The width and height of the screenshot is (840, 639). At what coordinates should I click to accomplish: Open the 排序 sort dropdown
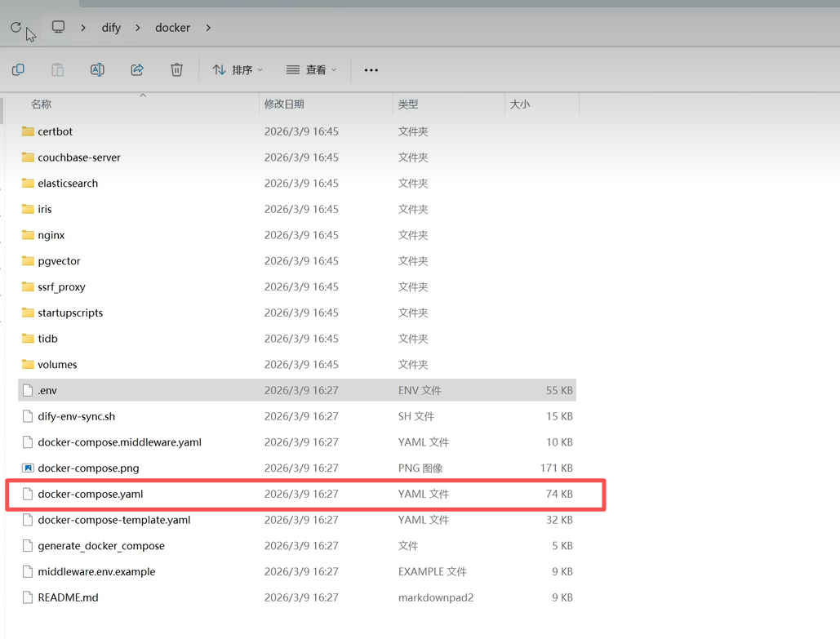[x=238, y=69]
